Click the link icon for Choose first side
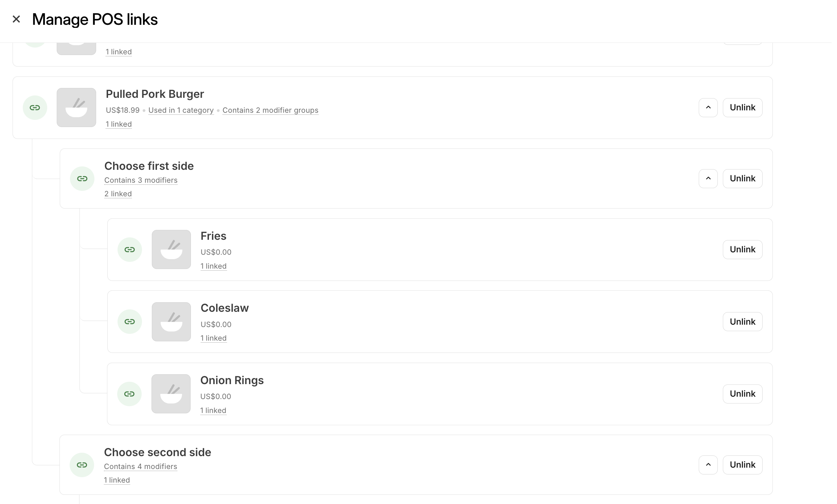The width and height of the screenshot is (837, 504). click(82, 179)
